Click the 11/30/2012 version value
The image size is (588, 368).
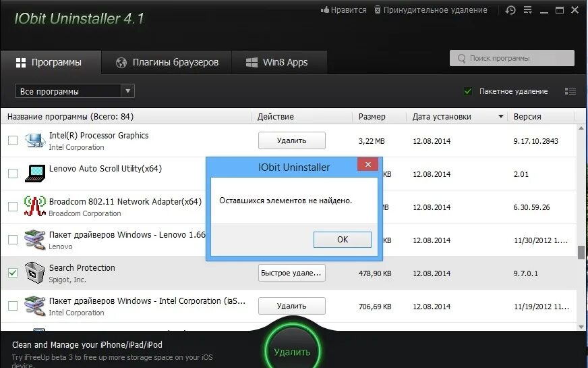[x=540, y=240]
